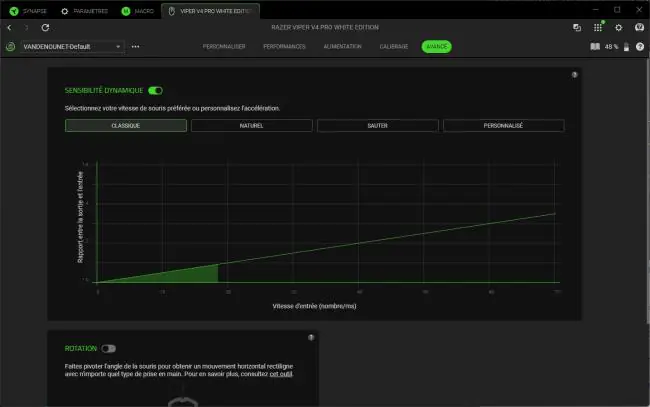Open the Macro tab
The height and width of the screenshot is (407, 650).
138,11
